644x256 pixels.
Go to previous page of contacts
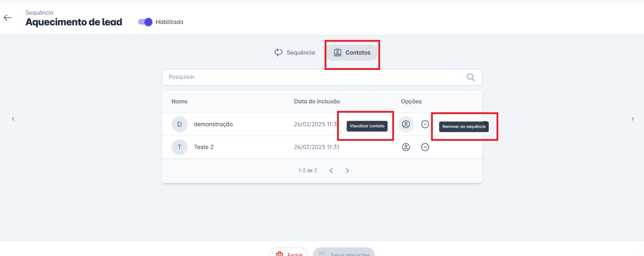click(331, 171)
